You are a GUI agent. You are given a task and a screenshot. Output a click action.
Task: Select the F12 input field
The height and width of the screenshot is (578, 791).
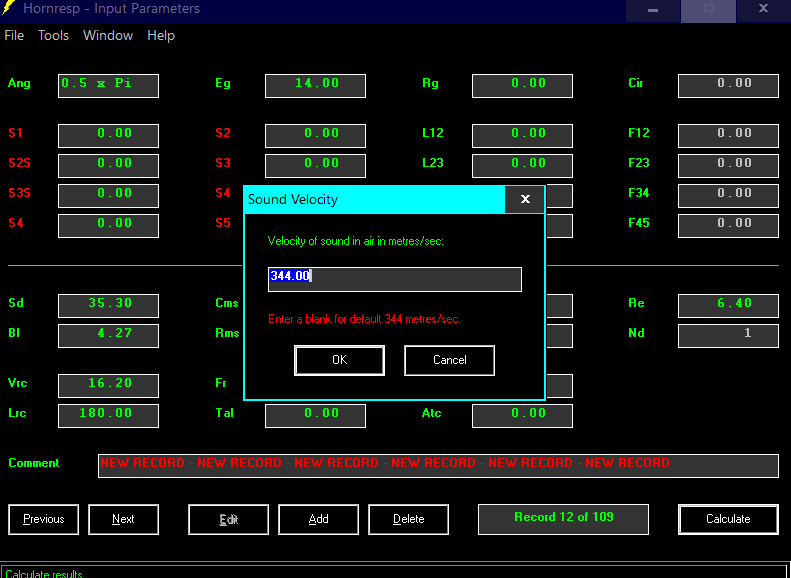point(728,136)
